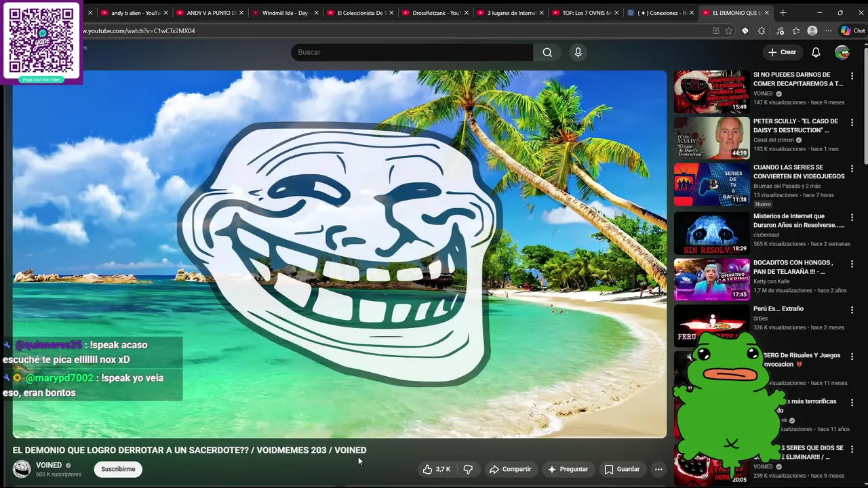Open 'CUANDO LAS SERIES' video thumbnail

[x=711, y=184]
